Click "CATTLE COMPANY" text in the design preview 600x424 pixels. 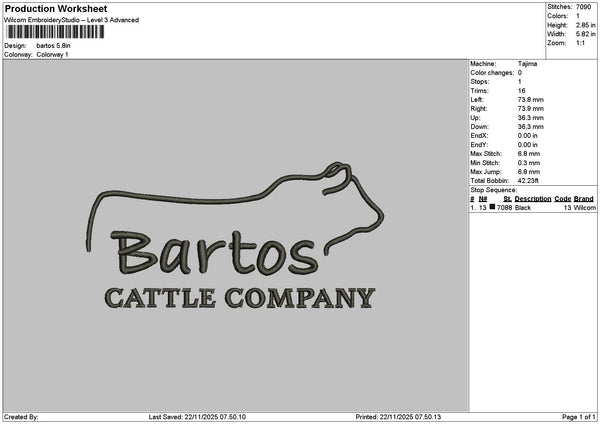click(240, 298)
